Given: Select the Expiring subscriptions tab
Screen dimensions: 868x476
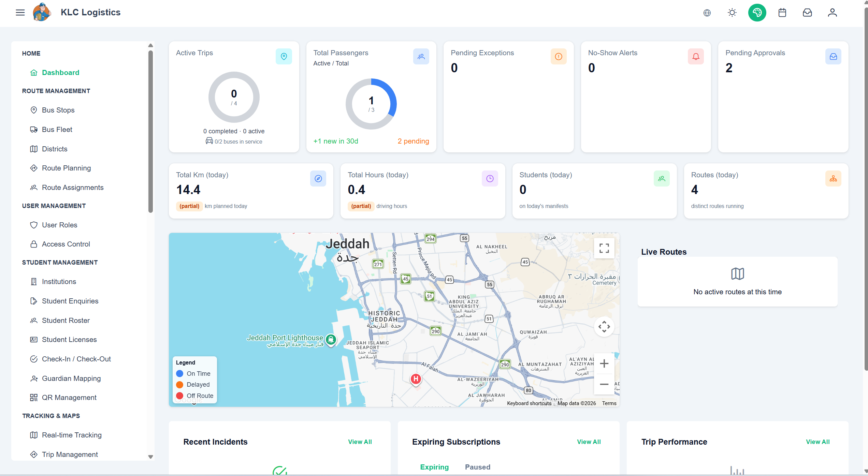Looking at the screenshot, I should 434,467.
